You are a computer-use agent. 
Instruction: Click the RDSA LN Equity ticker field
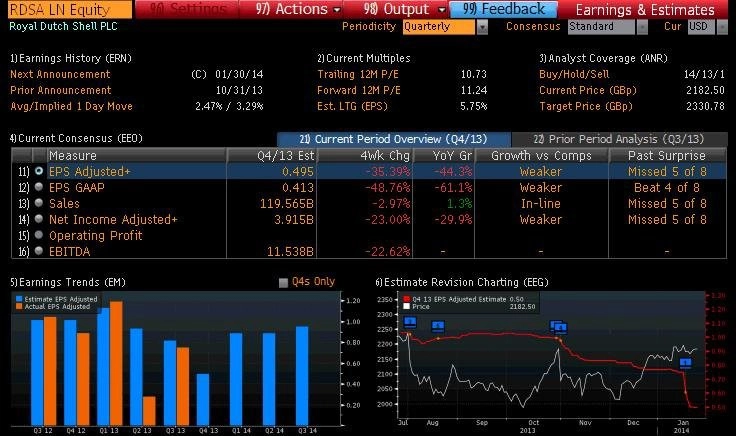(x=70, y=9)
